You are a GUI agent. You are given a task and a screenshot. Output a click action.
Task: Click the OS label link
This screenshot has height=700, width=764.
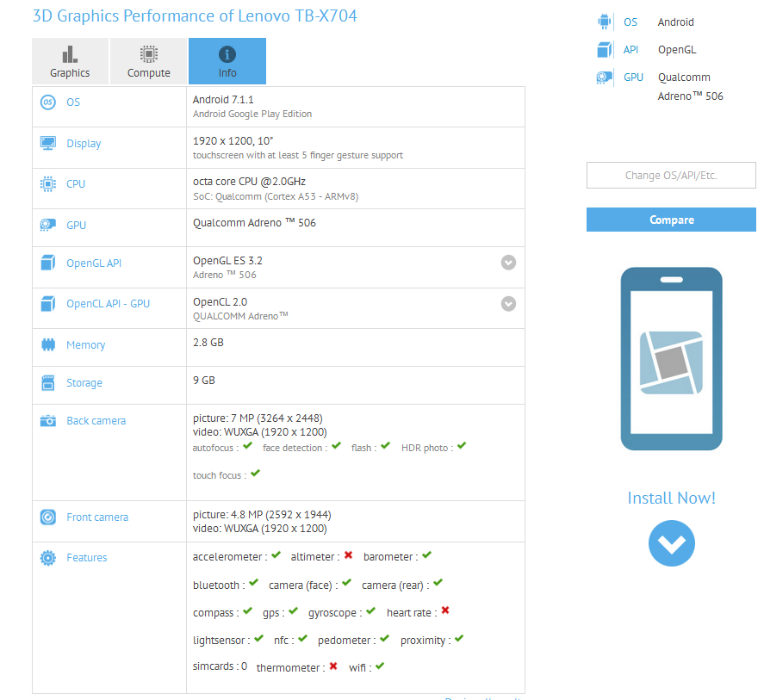[x=73, y=102]
